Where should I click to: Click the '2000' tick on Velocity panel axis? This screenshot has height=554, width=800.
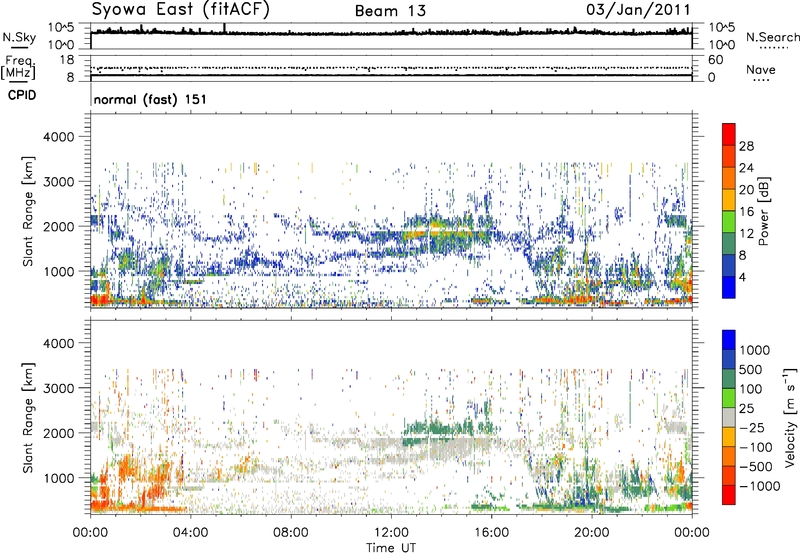(x=58, y=433)
